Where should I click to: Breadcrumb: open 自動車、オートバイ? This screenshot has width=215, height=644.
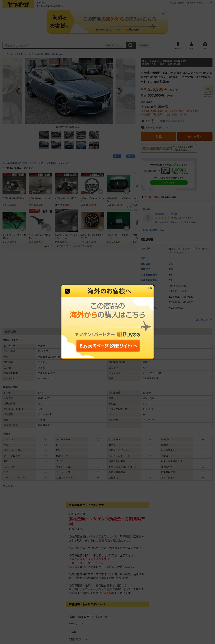25,54
